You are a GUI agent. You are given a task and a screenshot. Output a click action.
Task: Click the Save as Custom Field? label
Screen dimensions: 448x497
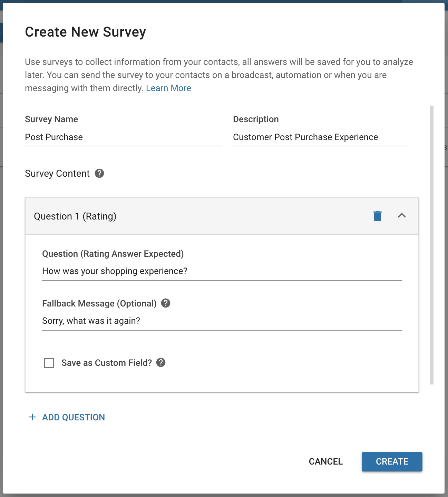coord(107,363)
